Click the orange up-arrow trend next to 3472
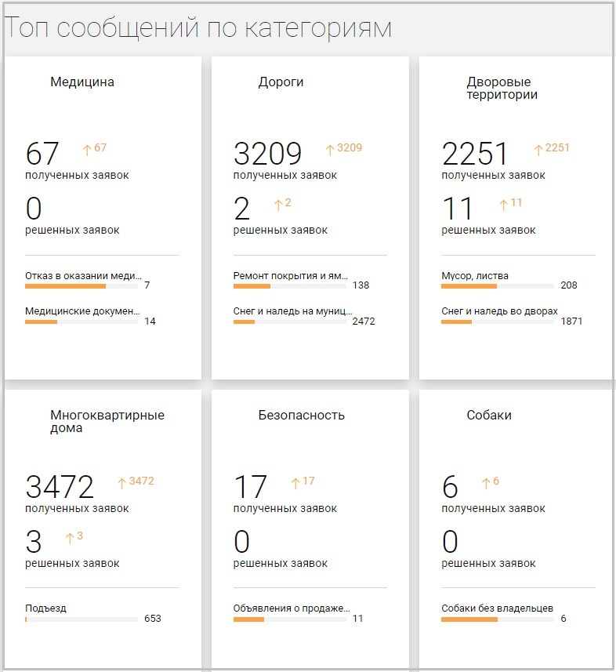The image size is (616, 672). 136,481
